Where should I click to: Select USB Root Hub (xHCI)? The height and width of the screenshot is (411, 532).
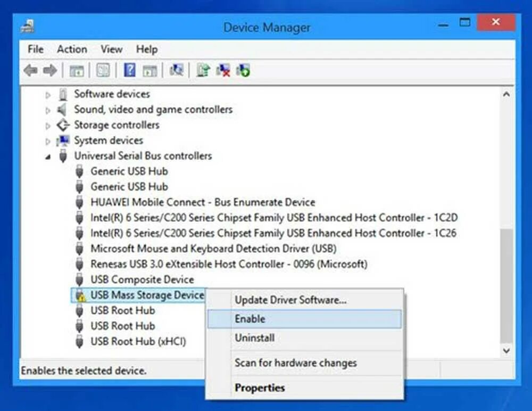[x=138, y=342]
